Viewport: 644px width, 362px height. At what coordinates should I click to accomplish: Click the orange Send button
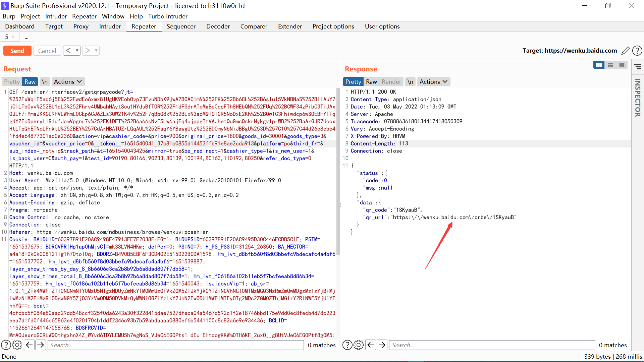click(17, 51)
